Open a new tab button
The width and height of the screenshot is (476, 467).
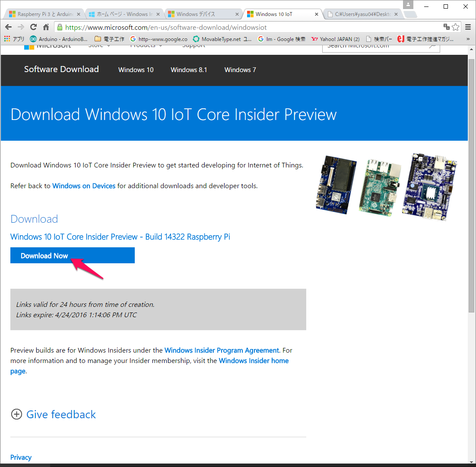point(410,14)
